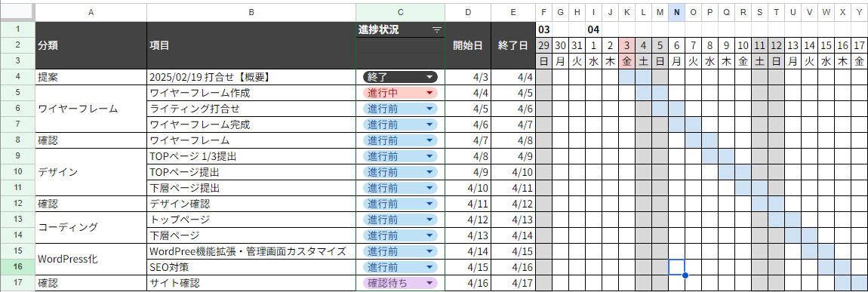Viewport: 868px width, 292px height.
Task: Click the 進捗状況 header text
Action: pyautogui.click(x=378, y=30)
